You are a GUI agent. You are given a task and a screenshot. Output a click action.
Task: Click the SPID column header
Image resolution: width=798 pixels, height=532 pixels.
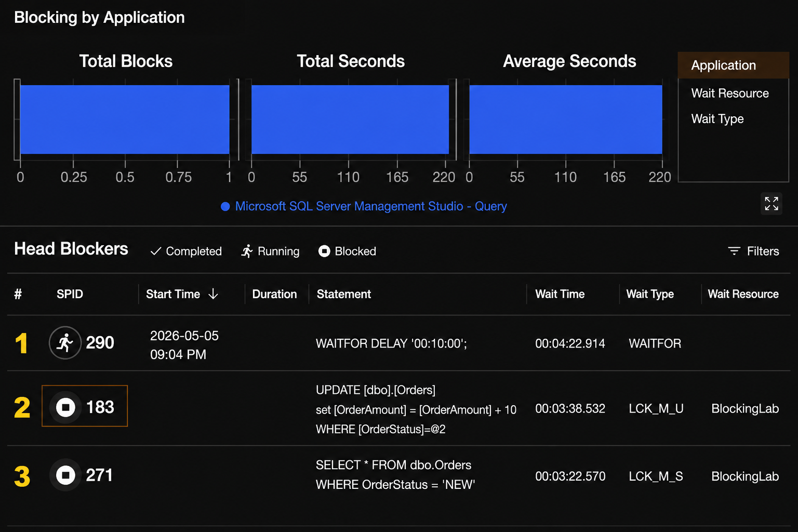pyautogui.click(x=70, y=294)
